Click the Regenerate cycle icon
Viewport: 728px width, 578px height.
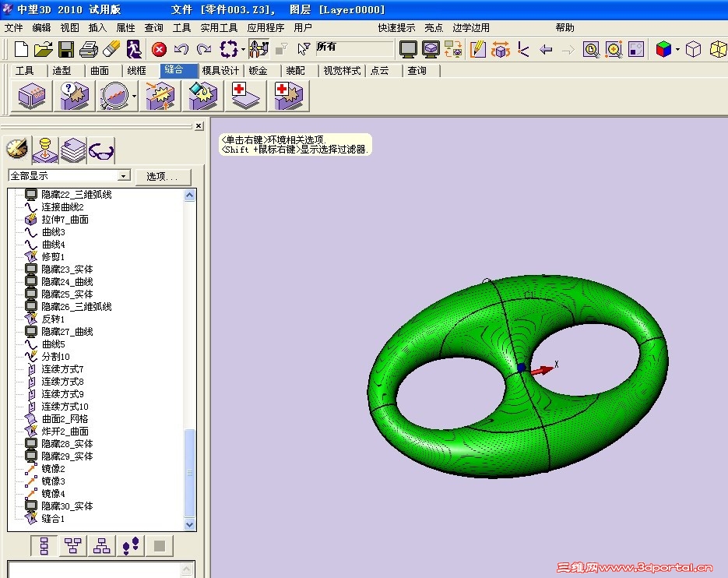point(228,49)
